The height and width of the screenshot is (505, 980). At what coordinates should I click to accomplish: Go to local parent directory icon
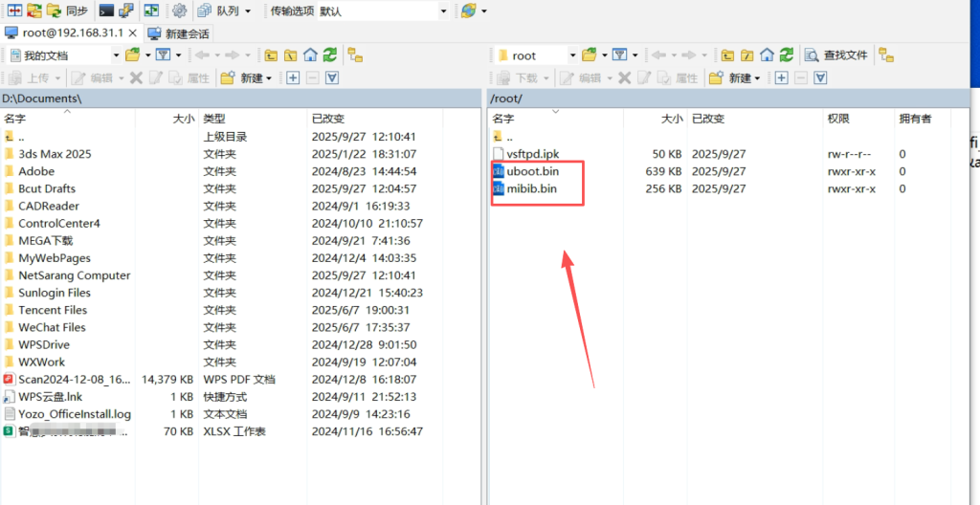[271, 55]
